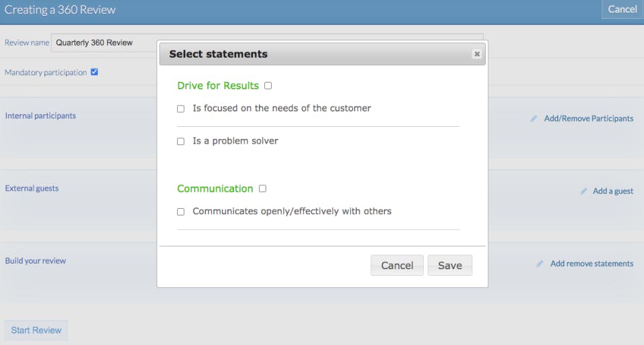Image resolution: width=644 pixels, height=345 pixels.
Task: Click the Communication section heading
Action: click(215, 189)
